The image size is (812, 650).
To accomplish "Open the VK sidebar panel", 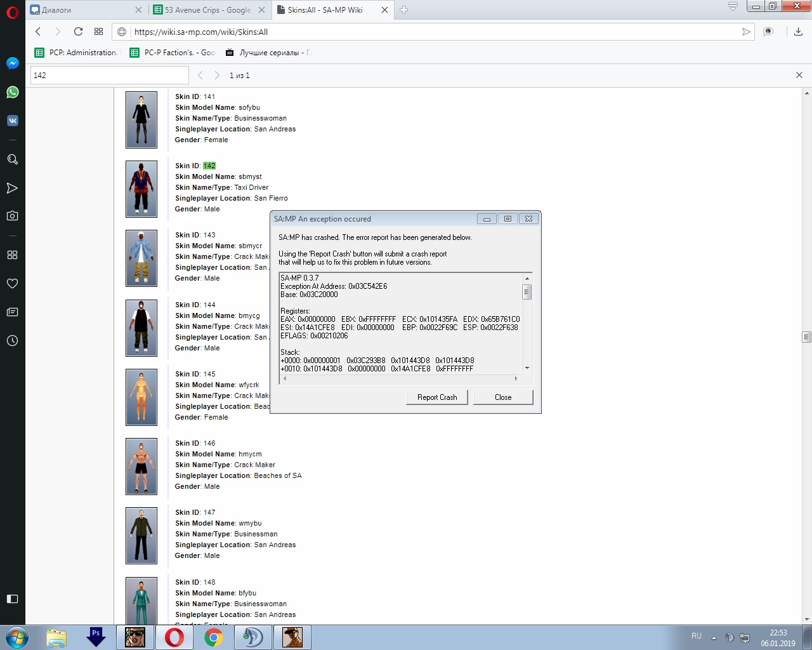I will [12, 121].
